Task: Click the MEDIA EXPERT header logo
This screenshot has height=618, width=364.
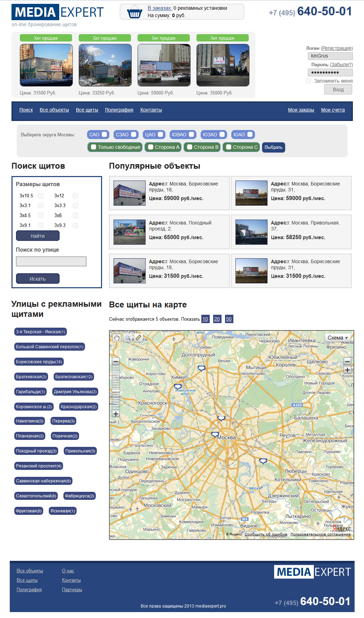Action: coord(58,12)
